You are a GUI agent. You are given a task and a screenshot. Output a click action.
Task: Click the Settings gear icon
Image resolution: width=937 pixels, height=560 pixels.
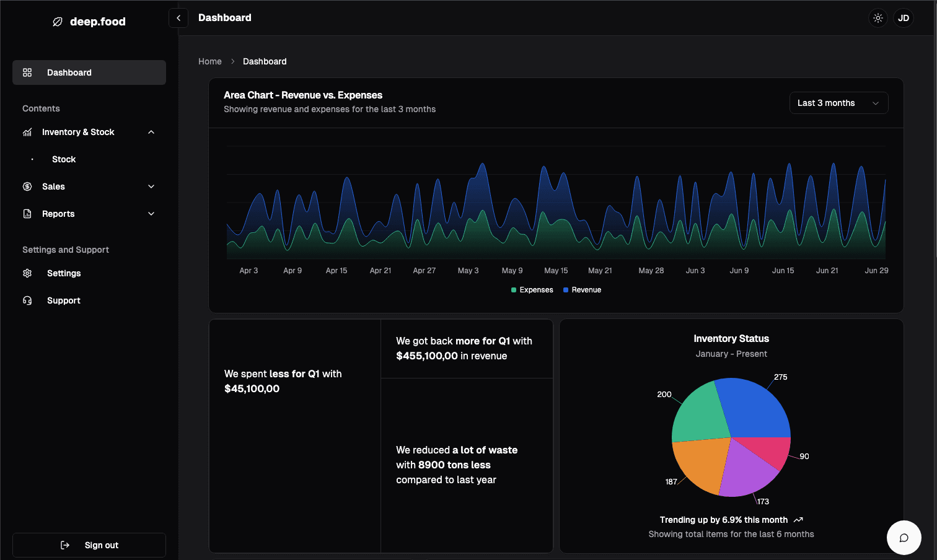tap(27, 273)
